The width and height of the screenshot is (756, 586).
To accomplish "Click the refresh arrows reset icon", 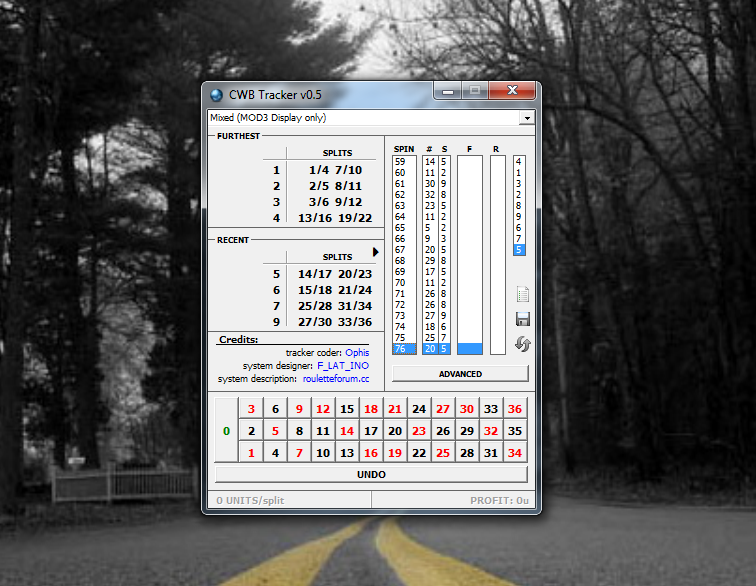I will (523, 344).
